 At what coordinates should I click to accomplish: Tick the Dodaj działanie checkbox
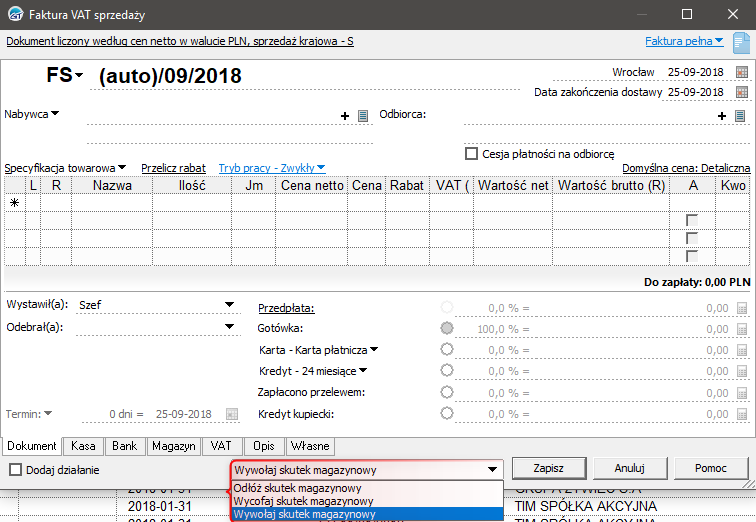(15, 469)
